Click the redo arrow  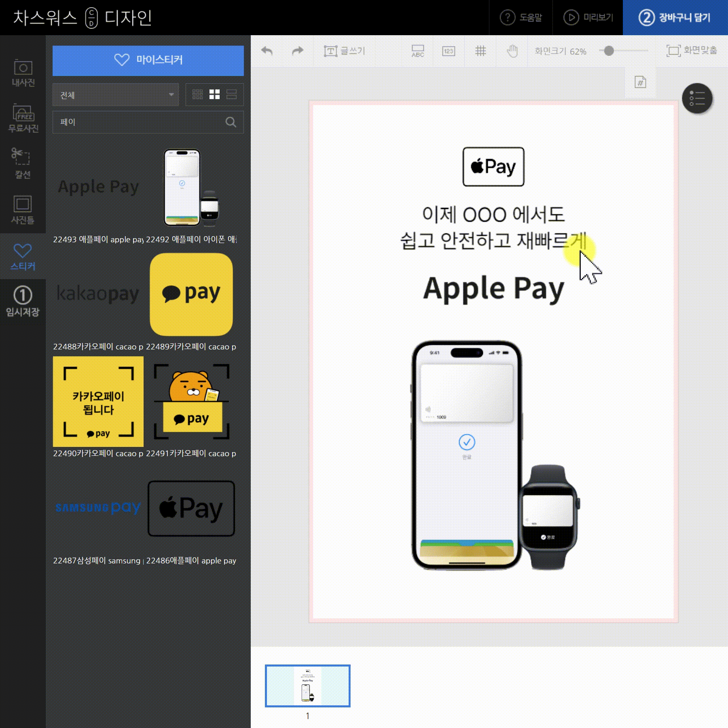298,51
